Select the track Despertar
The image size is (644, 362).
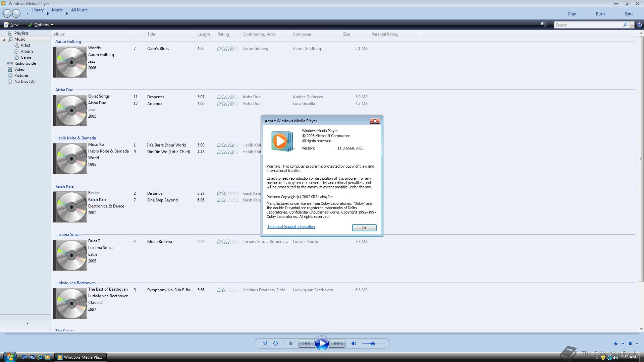pyautogui.click(x=156, y=97)
